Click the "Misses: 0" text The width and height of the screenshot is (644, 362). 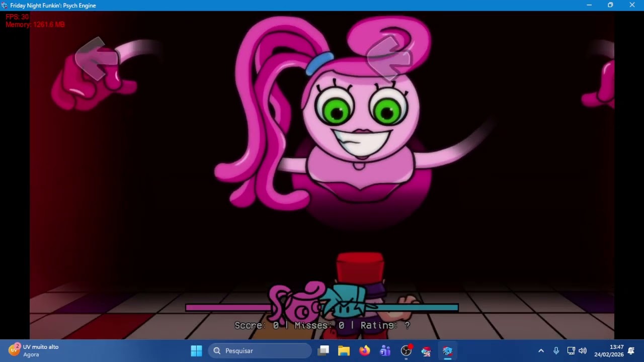pyautogui.click(x=319, y=325)
